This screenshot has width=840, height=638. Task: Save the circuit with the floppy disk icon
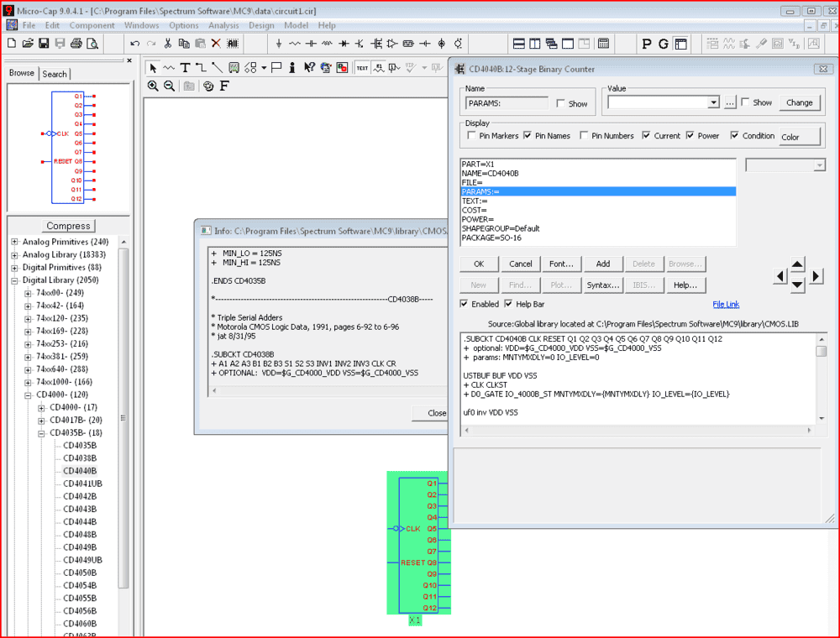coord(44,44)
